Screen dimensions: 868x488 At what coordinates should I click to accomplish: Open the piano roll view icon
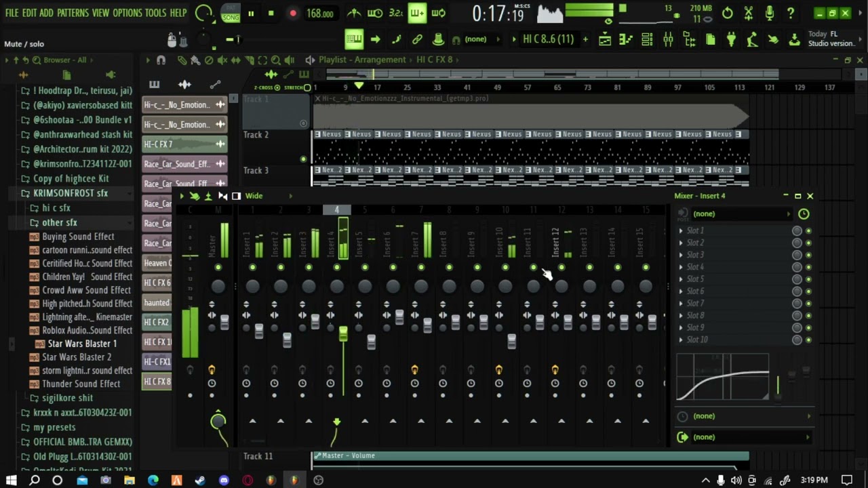click(626, 39)
